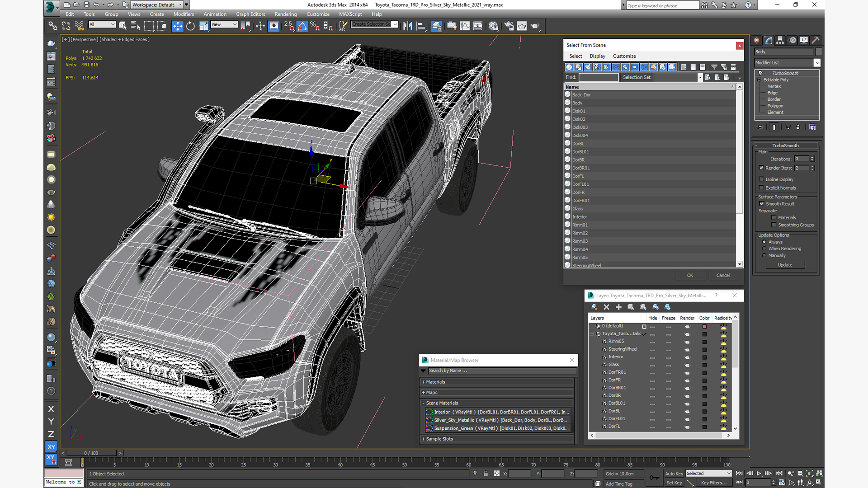Toggle Smooth Result checkbox
Screen dimensions: 868x488
(x=762, y=204)
